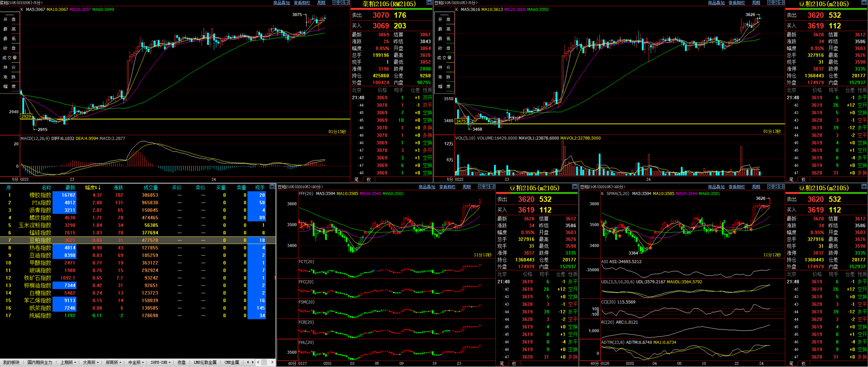Open the 国内期货主力 tab

[40, 362]
